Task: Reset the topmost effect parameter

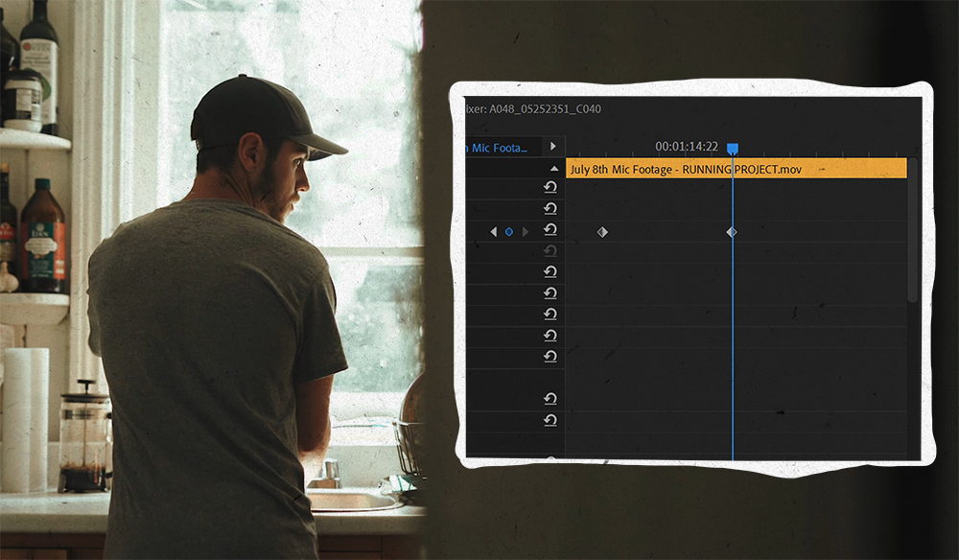Action: click(550, 187)
